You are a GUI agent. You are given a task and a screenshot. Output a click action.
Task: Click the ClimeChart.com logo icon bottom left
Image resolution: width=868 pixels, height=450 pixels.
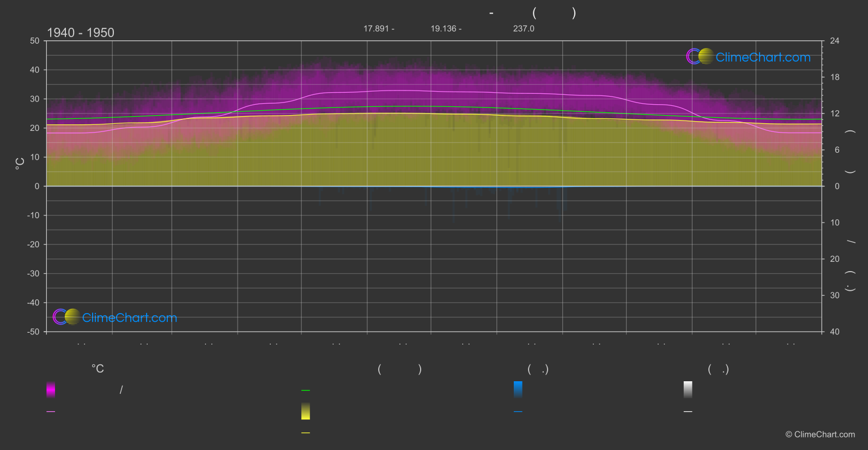coord(66,317)
